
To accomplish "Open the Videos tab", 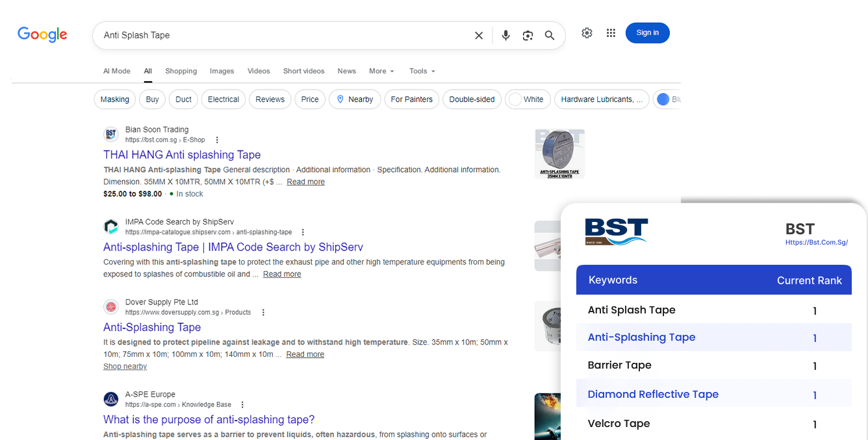I will [x=259, y=71].
